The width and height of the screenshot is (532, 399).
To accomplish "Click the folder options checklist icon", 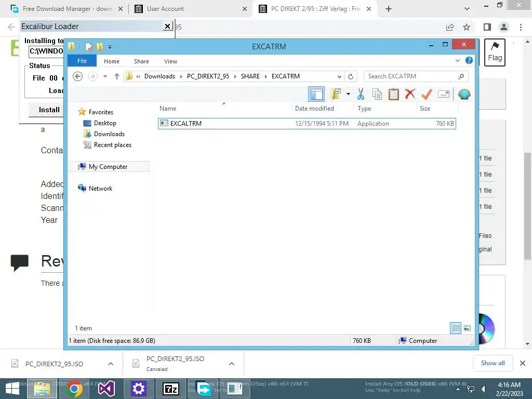I will pos(336,94).
